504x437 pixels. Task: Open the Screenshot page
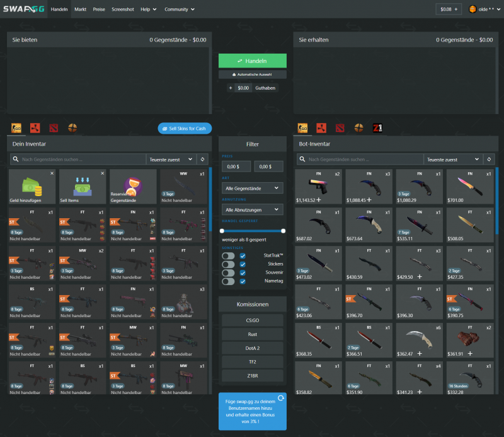click(x=123, y=9)
